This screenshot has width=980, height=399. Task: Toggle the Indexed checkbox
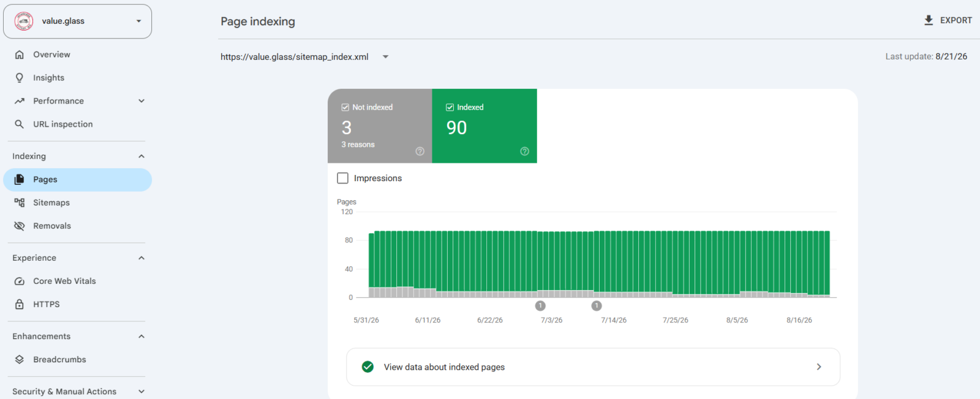(x=450, y=107)
